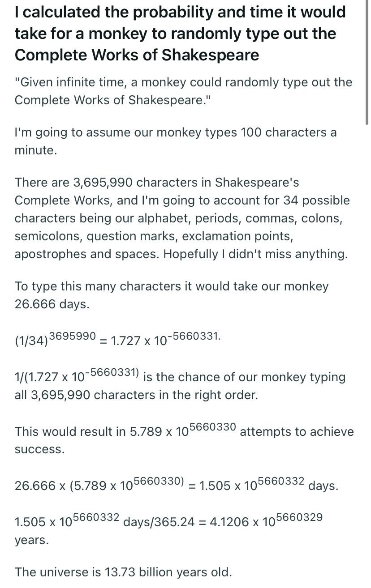Click the quoted sentence starting "Given infinite time"
The width and height of the screenshot is (371, 588).
(x=183, y=91)
